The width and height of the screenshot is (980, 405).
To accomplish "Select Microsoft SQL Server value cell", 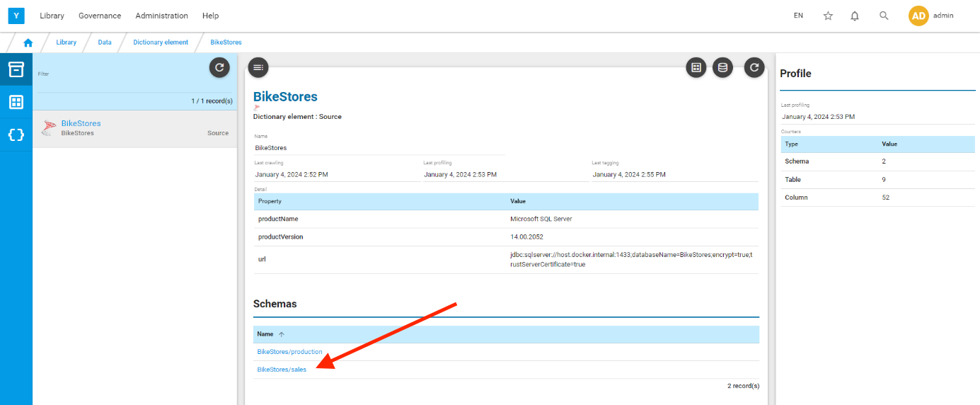I will 541,219.
